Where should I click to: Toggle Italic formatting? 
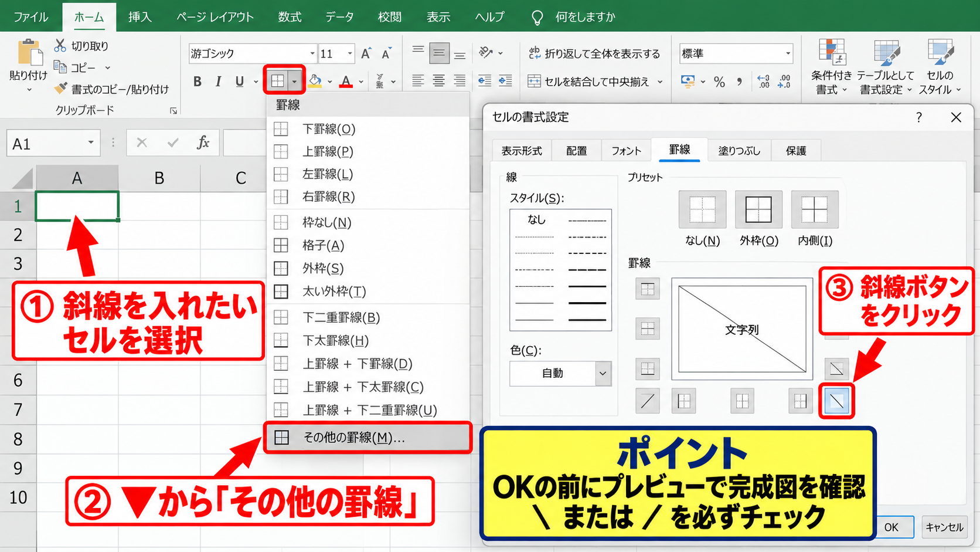(x=218, y=82)
